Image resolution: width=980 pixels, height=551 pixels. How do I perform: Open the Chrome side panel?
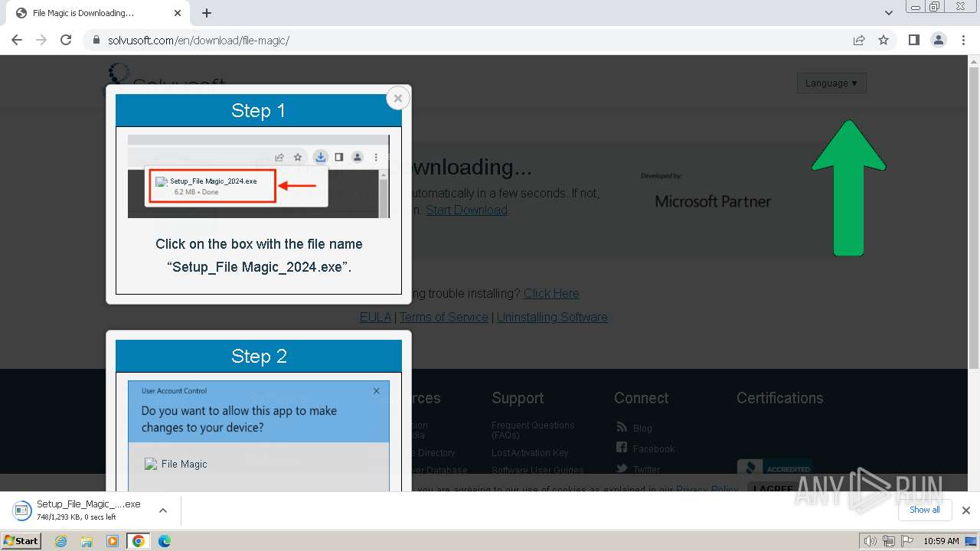913,40
